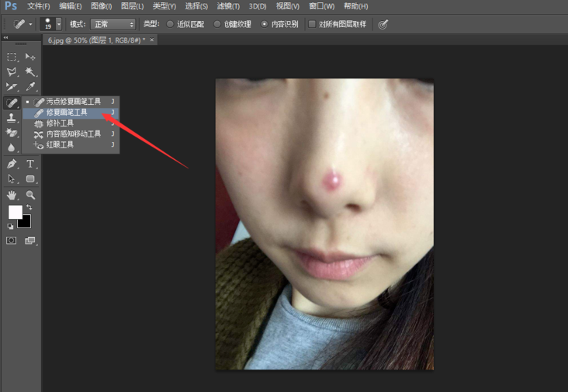The width and height of the screenshot is (568, 392).
Task: Enable 对所有图层取样 checkbox
Action: pos(312,24)
